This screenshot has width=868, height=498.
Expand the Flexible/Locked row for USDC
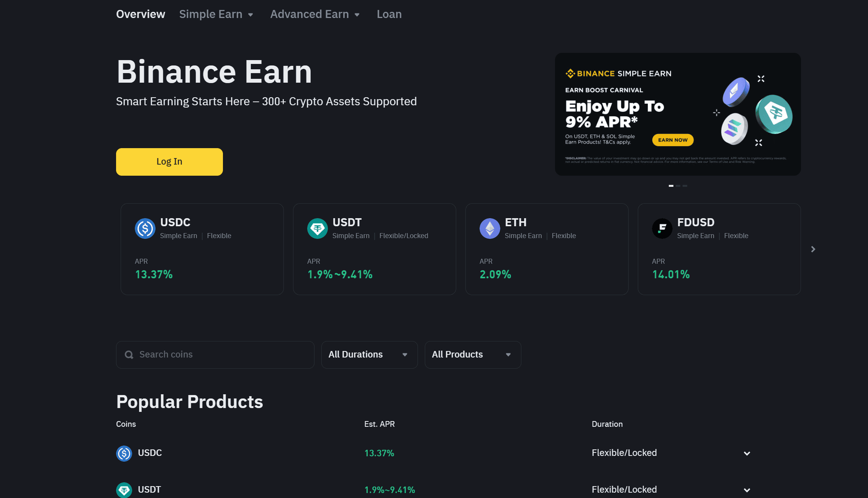747,453
